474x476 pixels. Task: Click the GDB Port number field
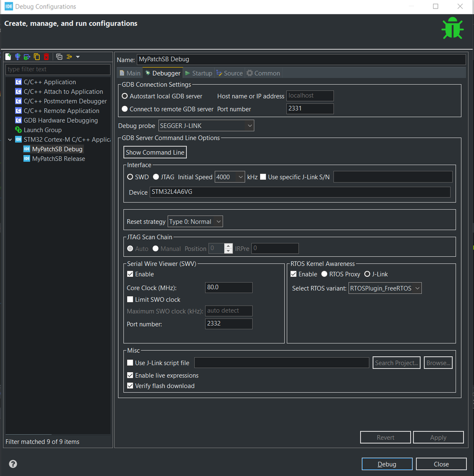[310, 109]
